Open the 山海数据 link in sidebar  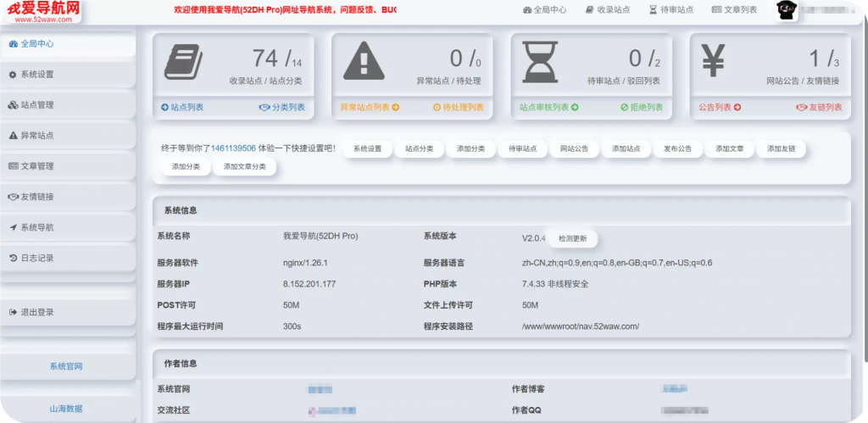(66, 409)
